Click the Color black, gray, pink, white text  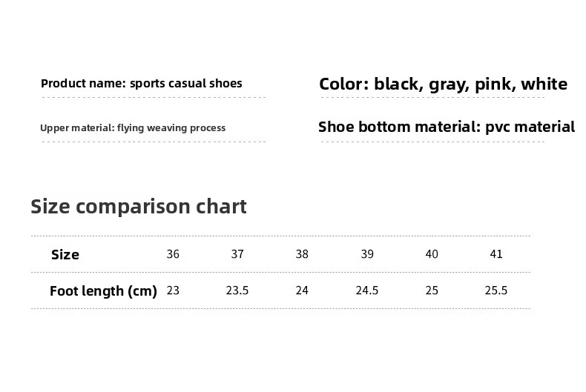pos(443,84)
